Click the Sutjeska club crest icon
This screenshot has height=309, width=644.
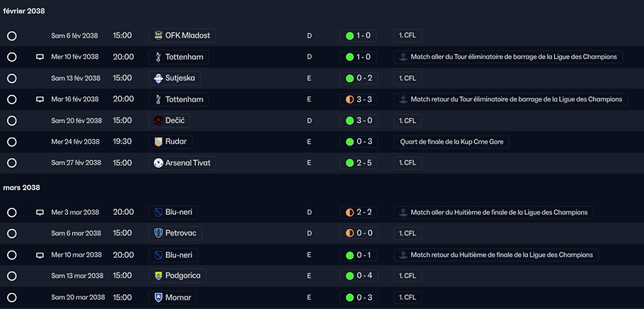(158, 78)
